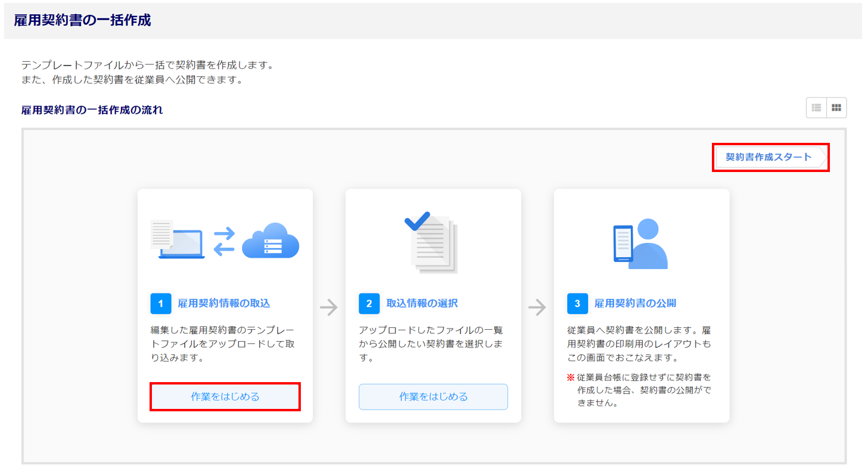Click arrow between step 2 and step 3
This screenshot has height=472, width=868.
pos(537,307)
